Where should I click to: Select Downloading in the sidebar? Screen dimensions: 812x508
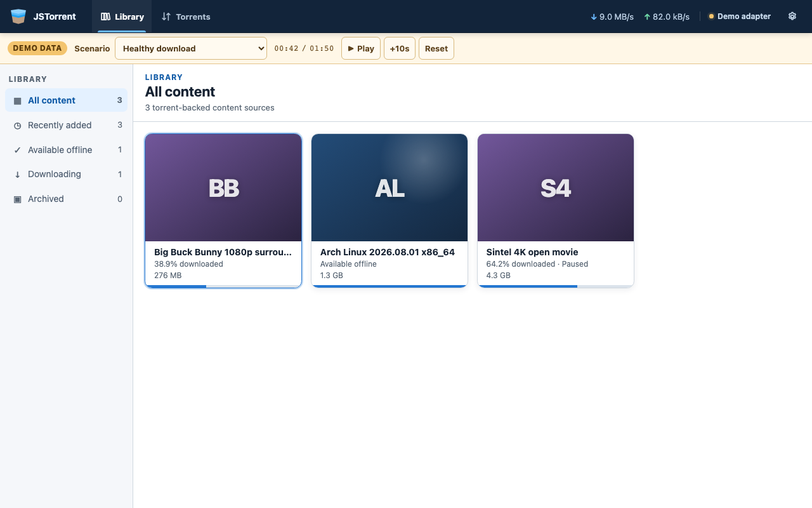(67, 174)
